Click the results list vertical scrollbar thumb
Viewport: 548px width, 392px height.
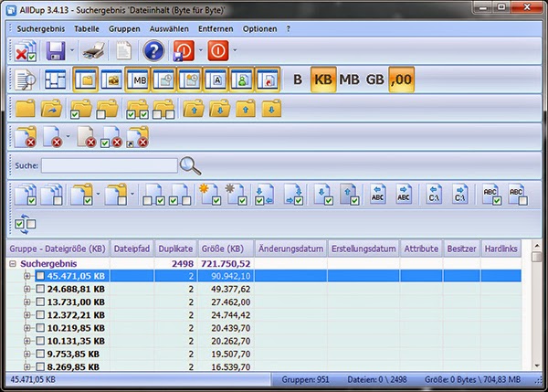[x=536, y=257]
